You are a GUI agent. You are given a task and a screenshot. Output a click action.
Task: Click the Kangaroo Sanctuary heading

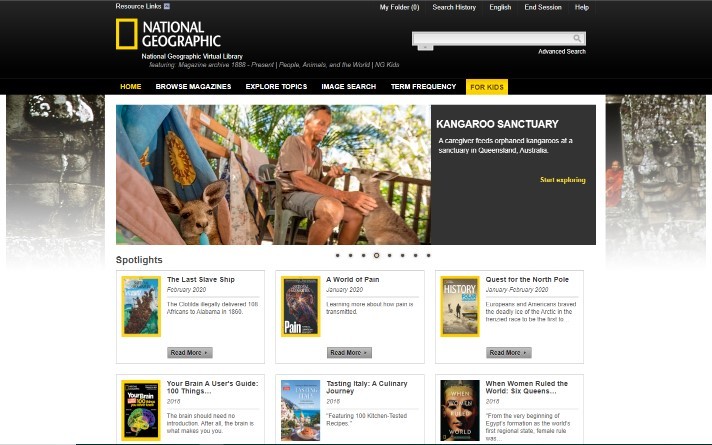point(497,124)
